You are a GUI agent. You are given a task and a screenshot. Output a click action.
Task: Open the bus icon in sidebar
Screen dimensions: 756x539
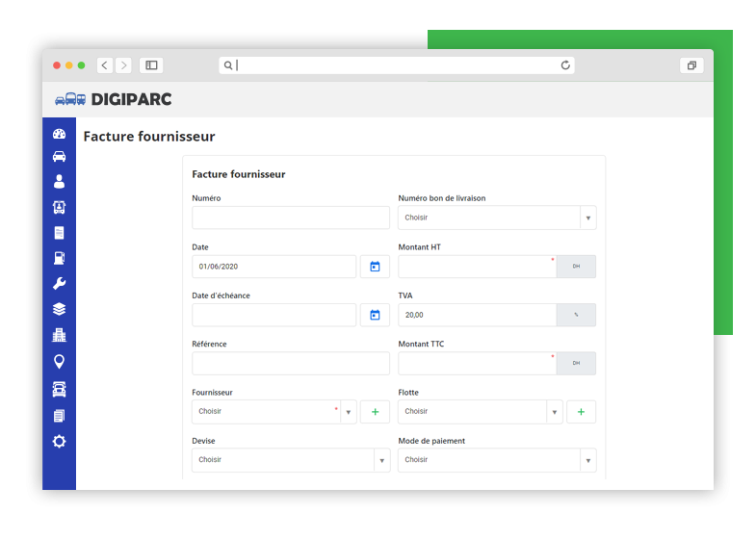[x=60, y=207]
